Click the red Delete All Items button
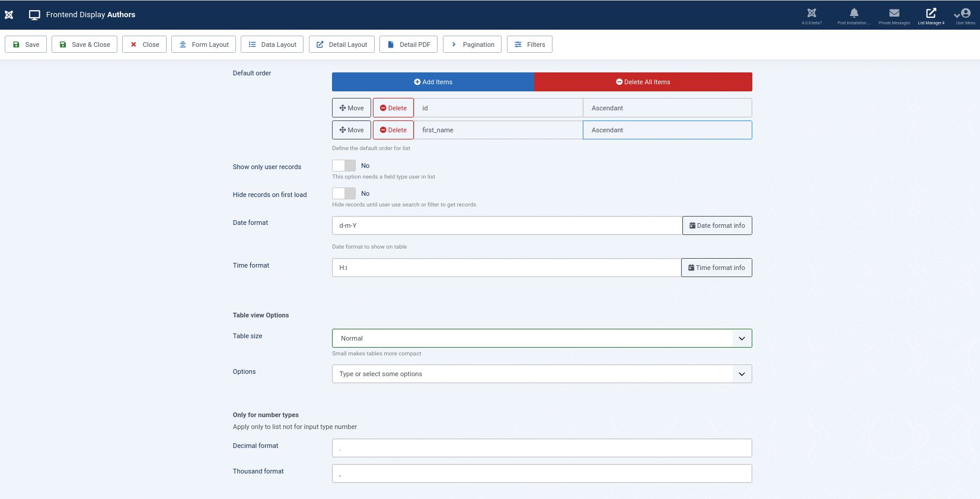Image resolution: width=980 pixels, height=499 pixels. click(643, 82)
